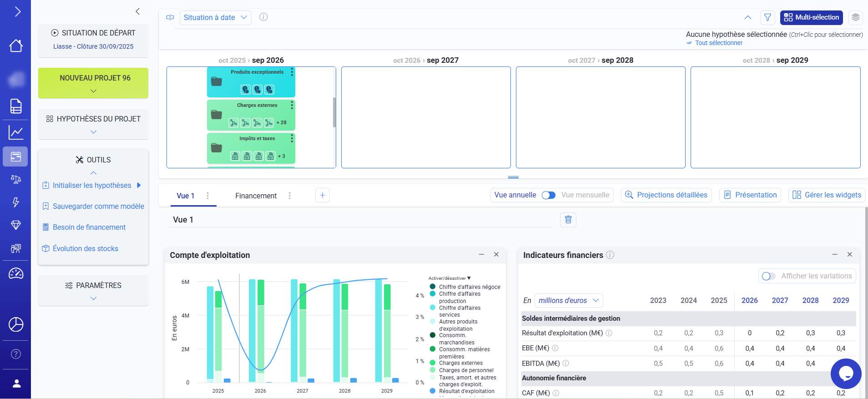Click info icon beside Indicateurs financiers
The height and width of the screenshot is (399, 868).
tap(610, 255)
